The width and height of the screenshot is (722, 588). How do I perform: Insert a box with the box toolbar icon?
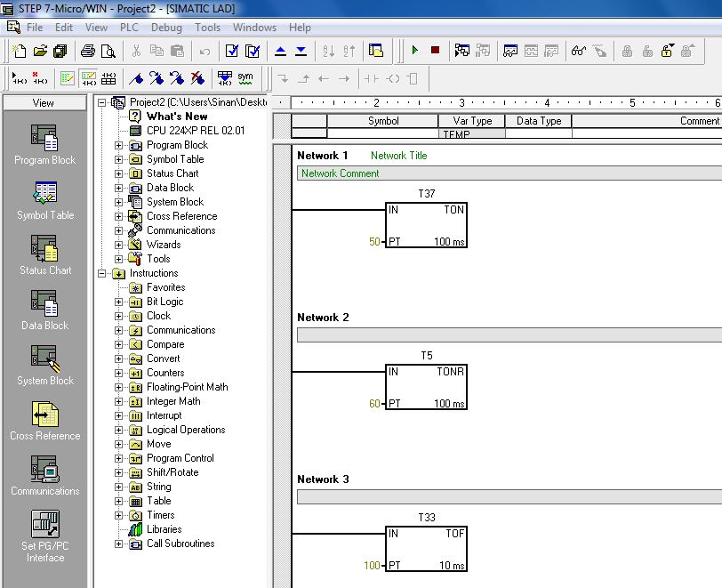click(x=413, y=79)
